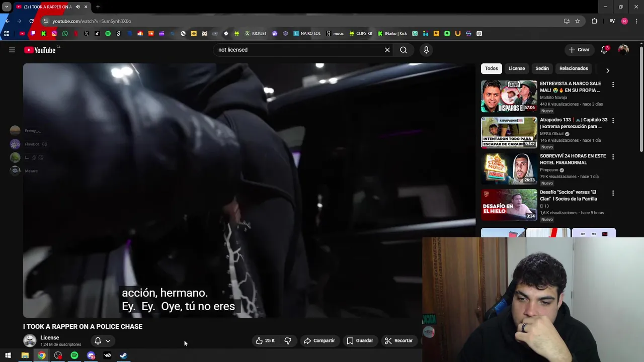Dislike the video
644x362 pixels.
click(x=288, y=341)
